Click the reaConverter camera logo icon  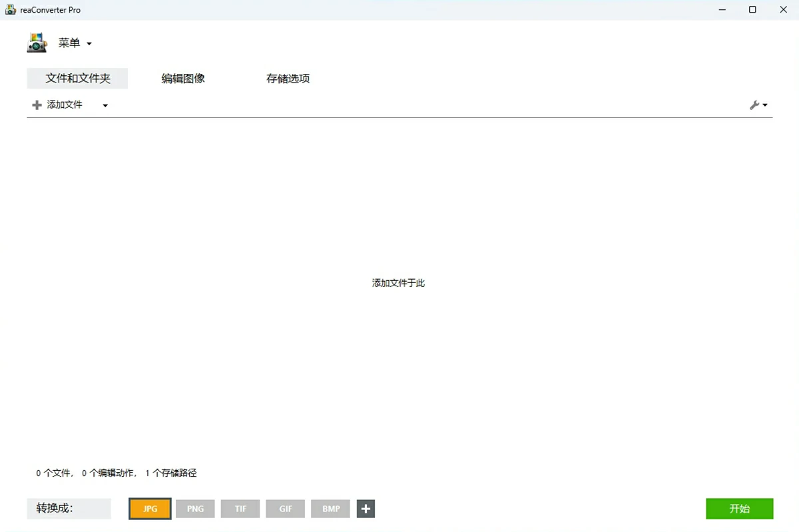click(37, 43)
